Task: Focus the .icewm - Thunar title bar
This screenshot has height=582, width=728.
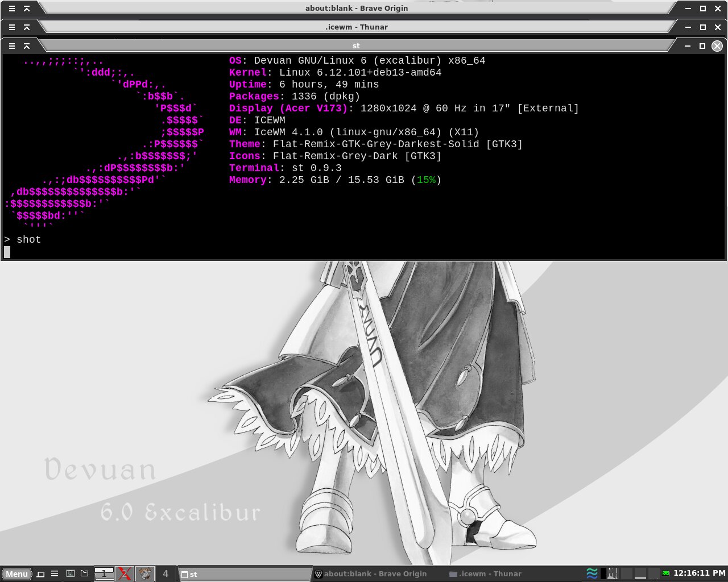Action: tap(357, 27)
